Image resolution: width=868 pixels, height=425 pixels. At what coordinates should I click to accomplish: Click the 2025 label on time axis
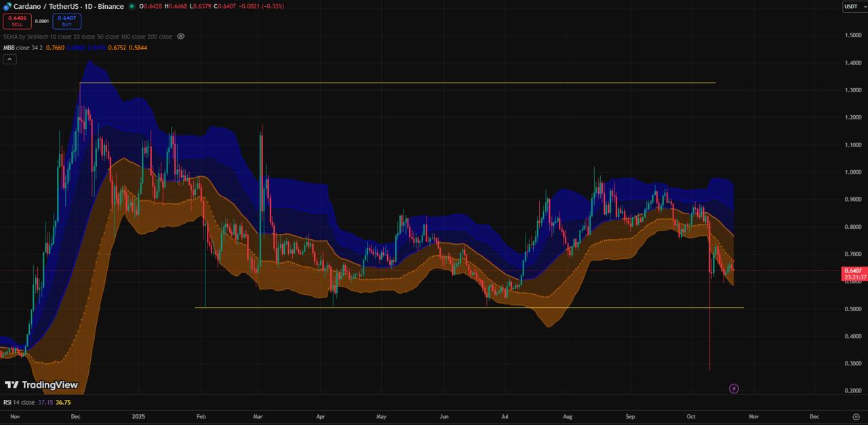click(x=139, y=417)
